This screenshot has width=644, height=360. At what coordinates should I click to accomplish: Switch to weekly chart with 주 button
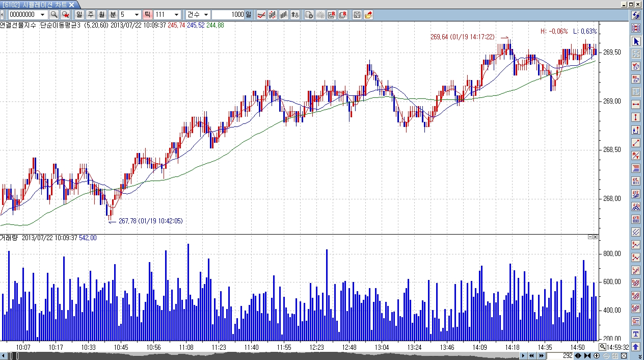coord(90,15)
